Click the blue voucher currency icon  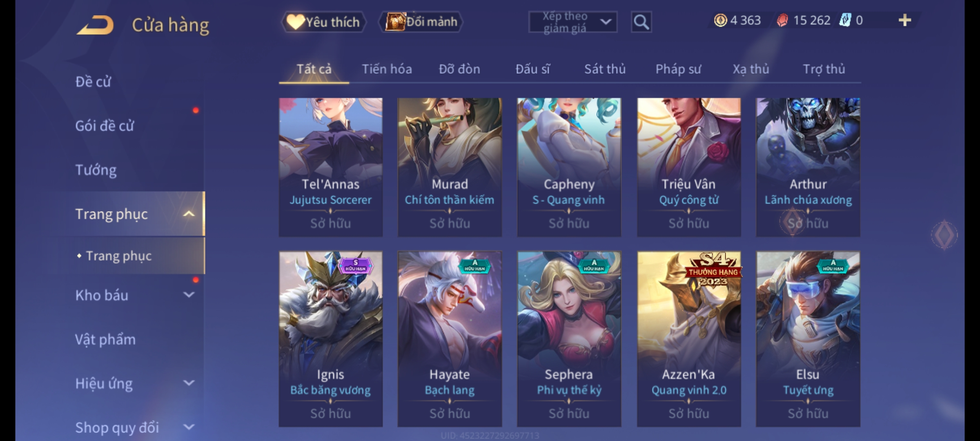(x=845, y=20)
